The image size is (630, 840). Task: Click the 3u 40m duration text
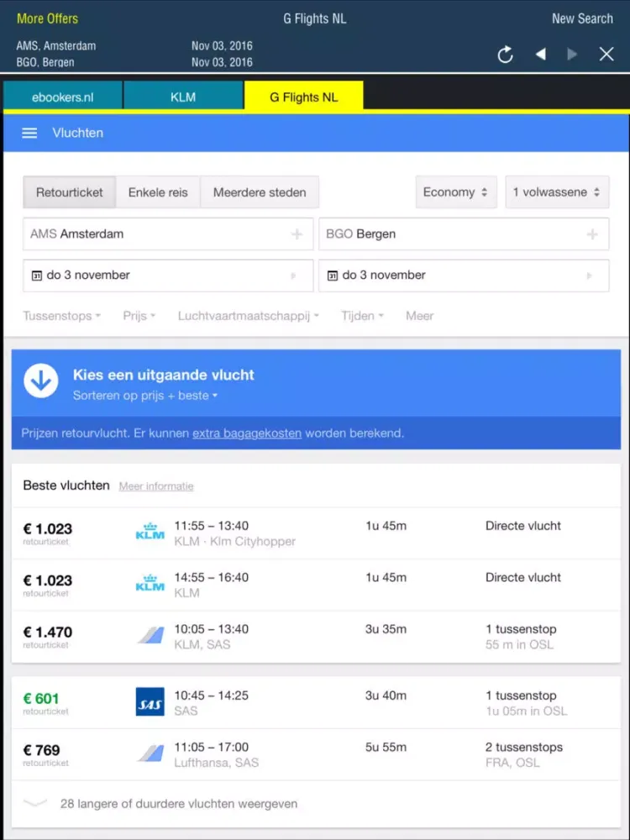pos(386,696)
